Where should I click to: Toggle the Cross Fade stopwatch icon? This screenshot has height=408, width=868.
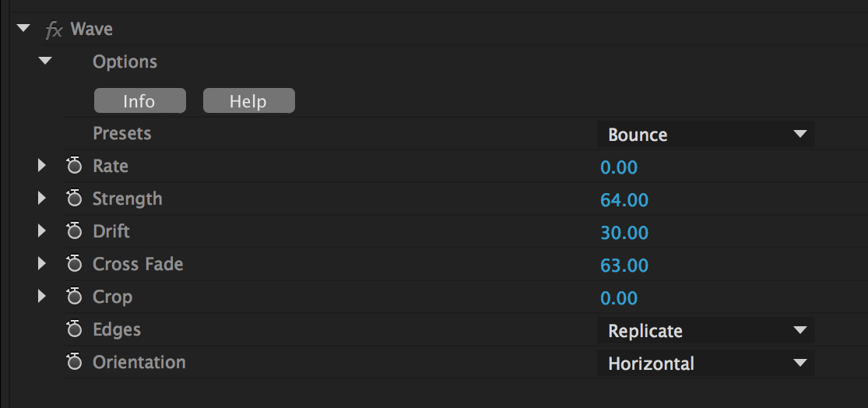coord(75,264)
